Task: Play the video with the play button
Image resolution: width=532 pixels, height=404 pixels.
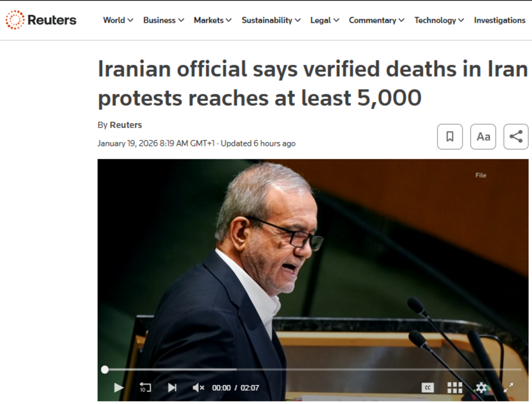Action: (x=118, y=387)
